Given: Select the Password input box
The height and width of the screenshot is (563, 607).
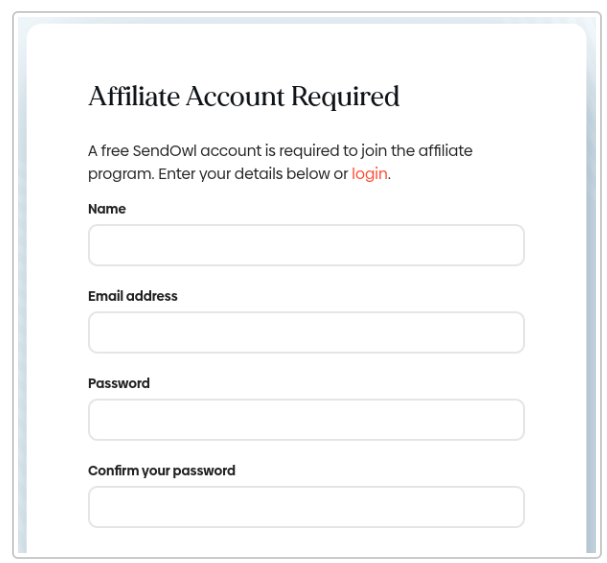Looking at the screenshot, I should [306, 420].
